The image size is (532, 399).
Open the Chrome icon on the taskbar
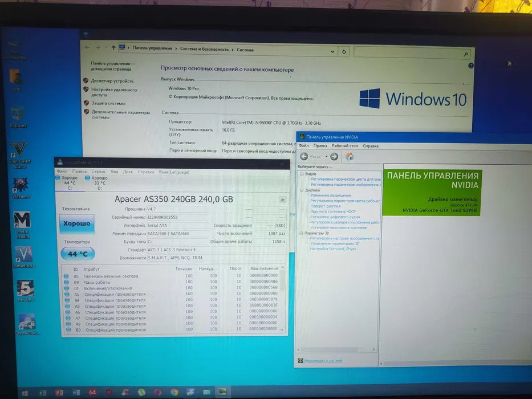point(174,393)
